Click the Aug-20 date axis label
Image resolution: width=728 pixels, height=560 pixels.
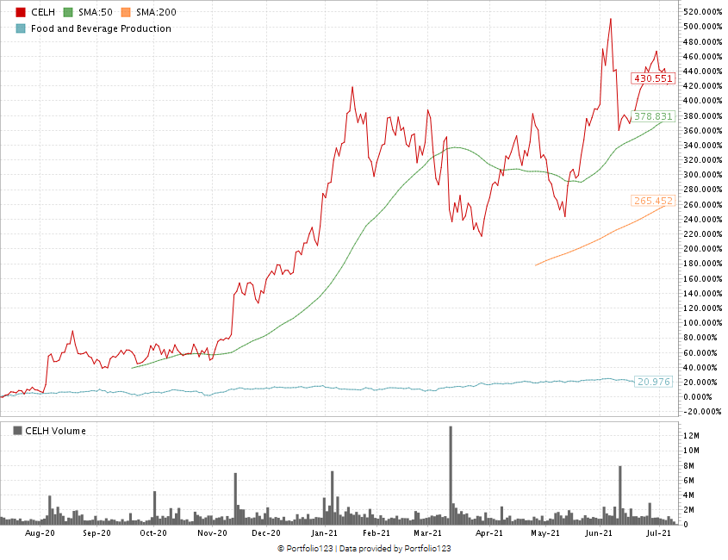point(40,532)
